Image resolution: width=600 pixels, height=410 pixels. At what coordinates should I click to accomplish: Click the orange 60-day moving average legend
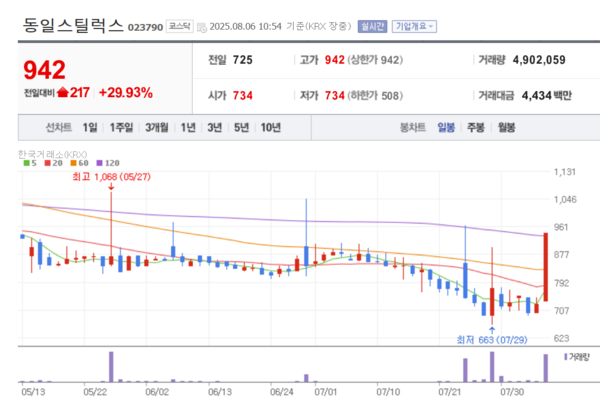click(80, 163)
